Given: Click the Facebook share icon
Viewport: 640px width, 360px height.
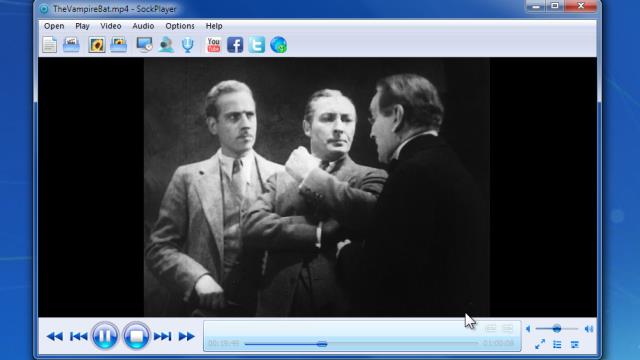Looking at the screenshot, I should click(x=235, y=44).
